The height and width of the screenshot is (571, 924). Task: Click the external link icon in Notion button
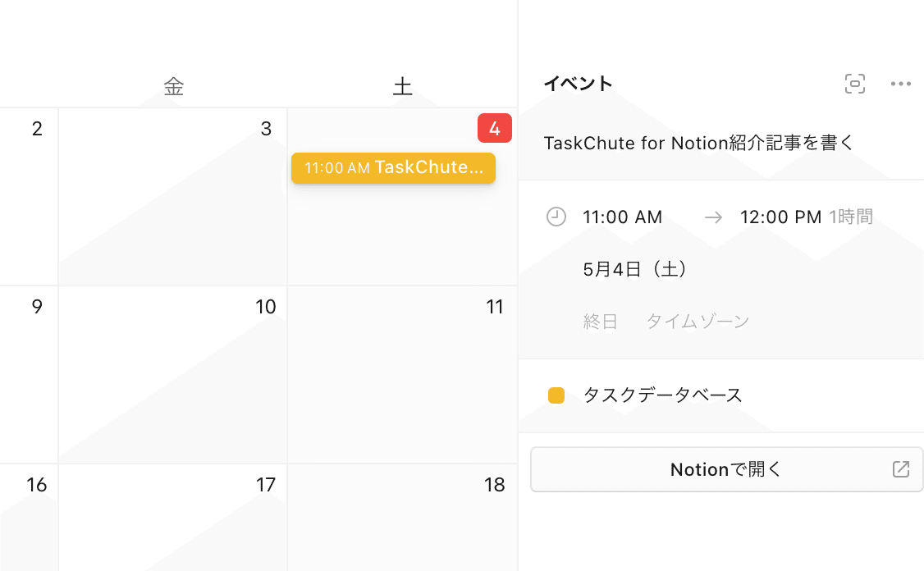click(x=900, y=469)
